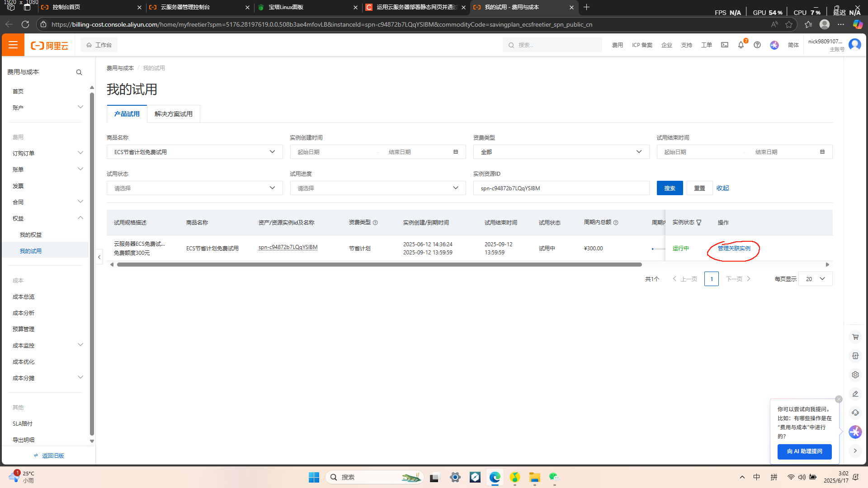Screen dimensions: 868x488
Task: Click 向 AI 助理提问 button
Action: click(804, 451)
